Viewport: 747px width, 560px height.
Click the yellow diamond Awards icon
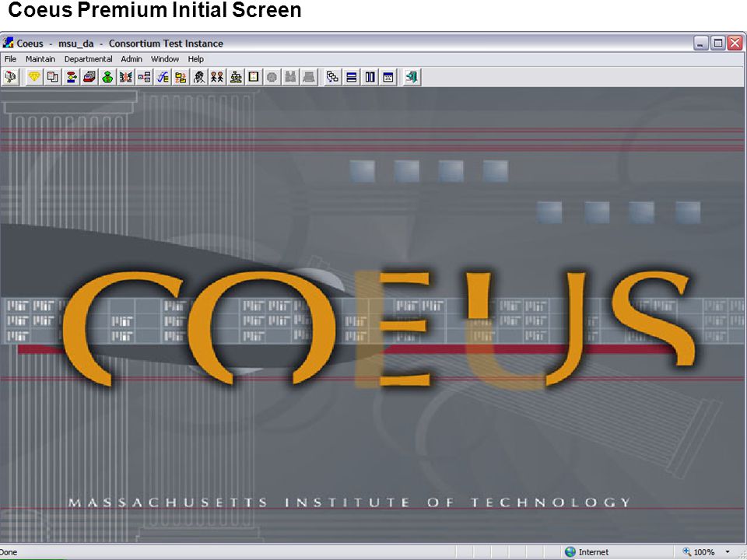[34, 77]
